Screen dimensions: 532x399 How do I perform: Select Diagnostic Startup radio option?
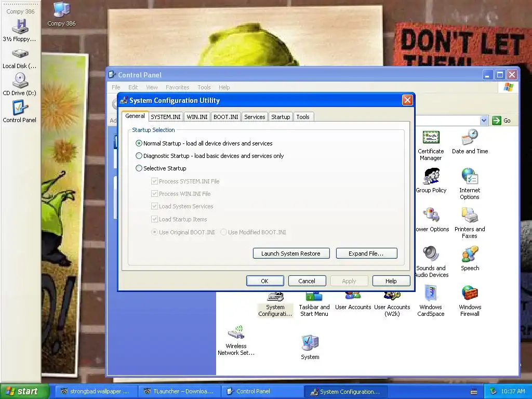(139, 156)
